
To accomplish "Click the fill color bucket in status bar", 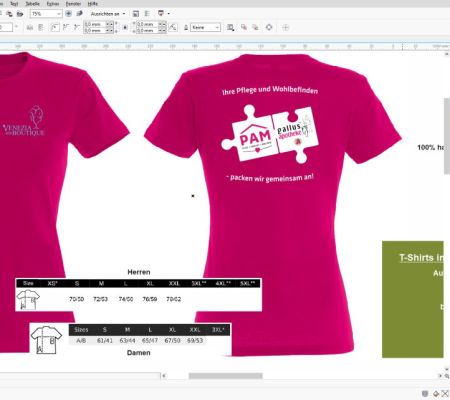I will (x=436, y=394).
